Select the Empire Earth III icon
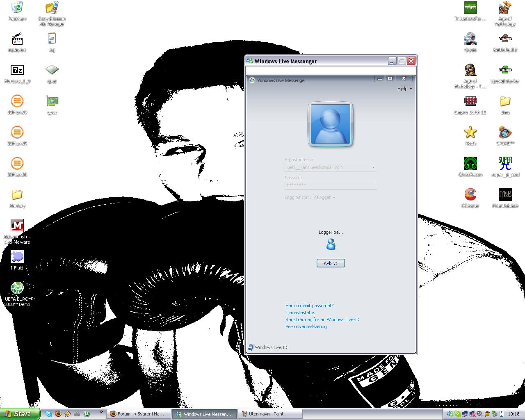525x420 pixels. pyautogui.click(x=470, y=105)
